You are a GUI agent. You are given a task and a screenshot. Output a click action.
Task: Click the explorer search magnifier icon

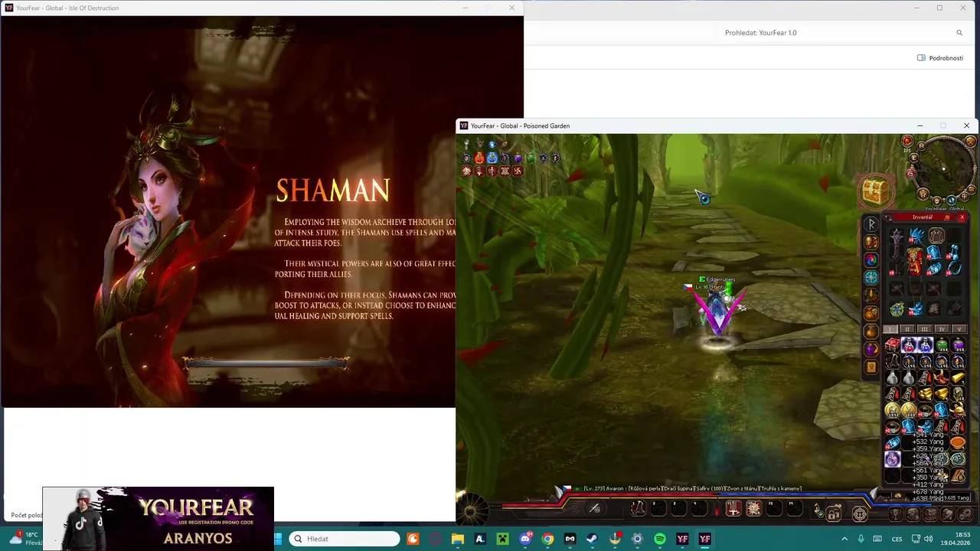click(x=959, y=33)
